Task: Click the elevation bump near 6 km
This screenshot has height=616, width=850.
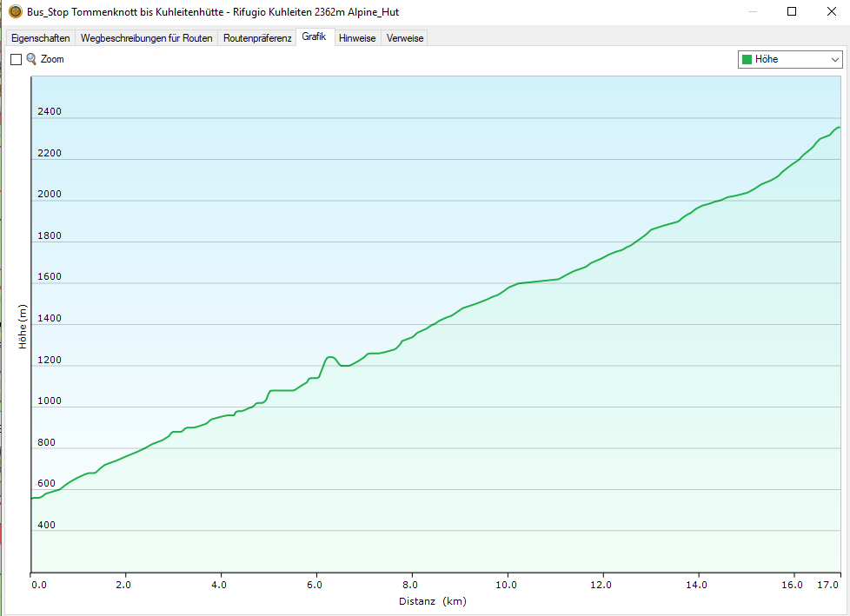Action: coord(330,357)
